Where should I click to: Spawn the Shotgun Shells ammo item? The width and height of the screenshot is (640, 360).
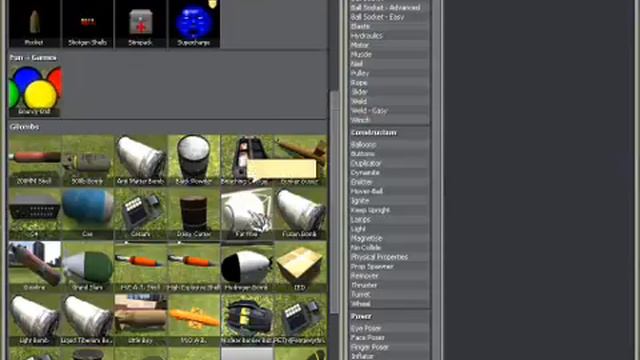tap(88, 24)
